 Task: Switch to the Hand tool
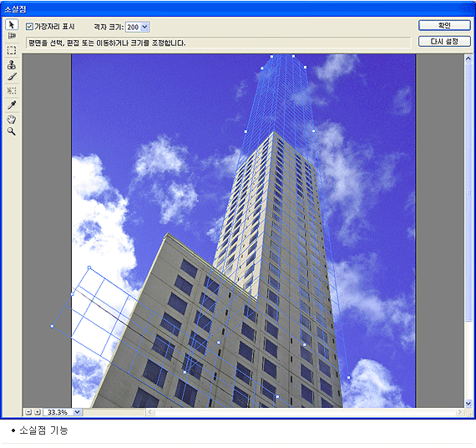12,120
